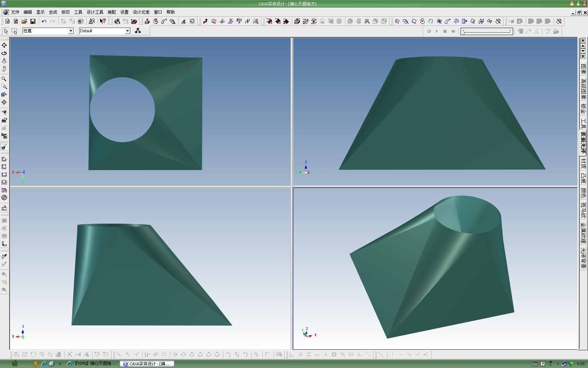
Task: Switch to the 钣金 catalog tab
Action: pyautogui.click(x=583, y=109)
